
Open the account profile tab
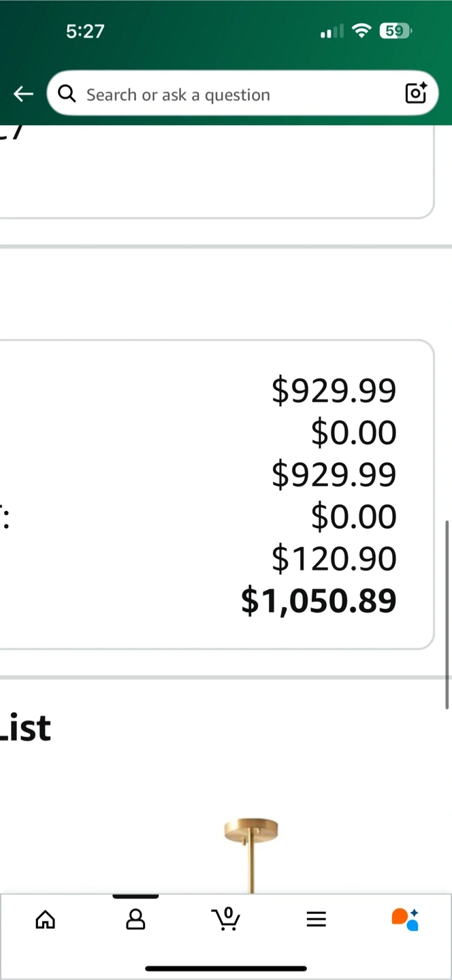(135, 920)
